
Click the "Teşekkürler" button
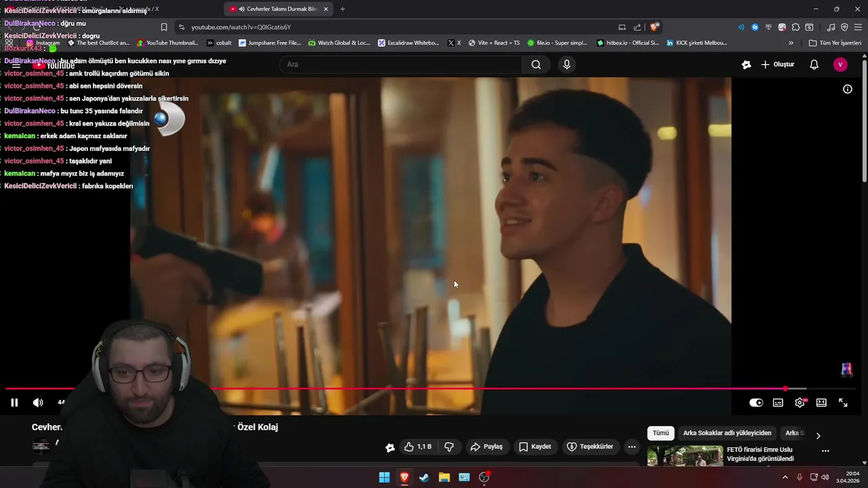coord(590,447)
